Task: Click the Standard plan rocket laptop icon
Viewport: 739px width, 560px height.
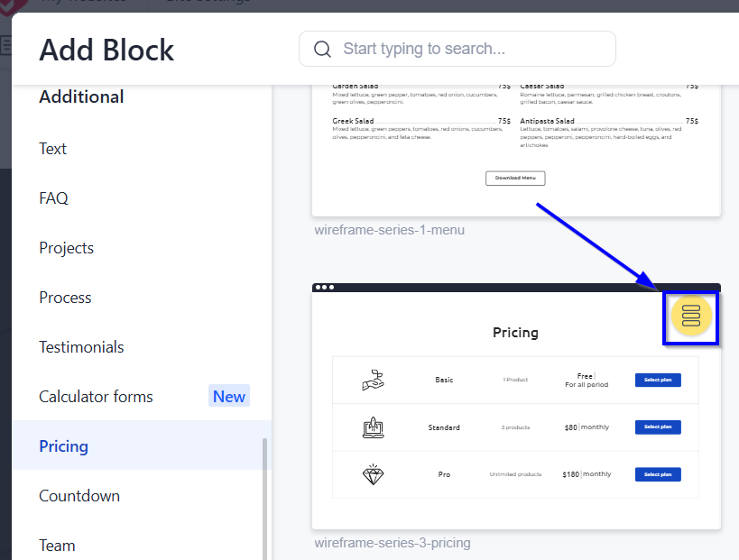Action: click(x=373, y=427)
